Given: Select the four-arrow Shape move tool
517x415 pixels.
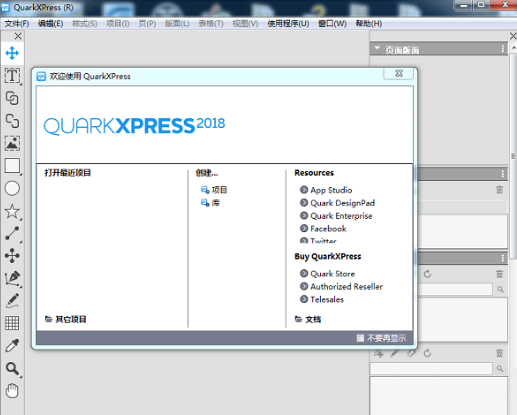Looking at the screenshot, I should [x=12, y=256].
